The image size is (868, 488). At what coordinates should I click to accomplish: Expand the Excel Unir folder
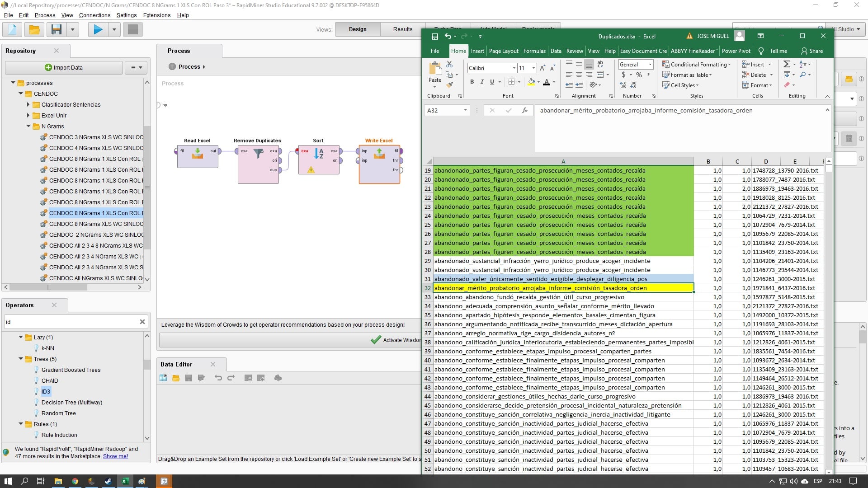pyautogui.click(x=28, y=115)
